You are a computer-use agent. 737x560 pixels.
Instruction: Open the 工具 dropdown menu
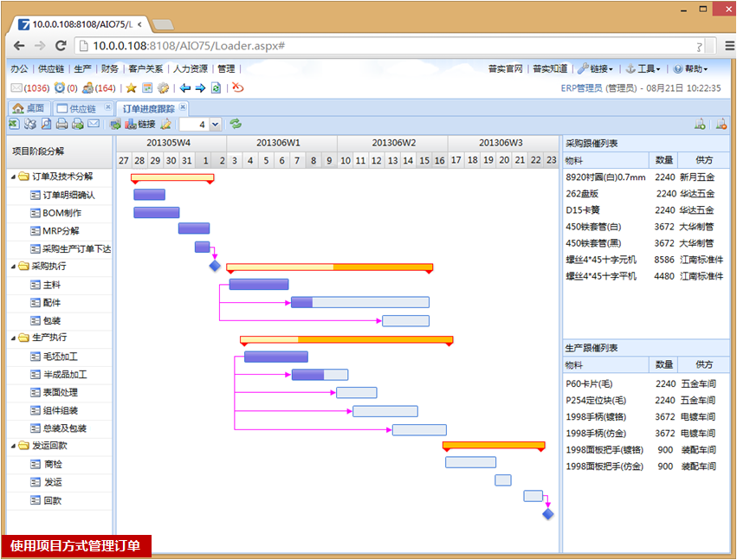click(x=643, y=69)
